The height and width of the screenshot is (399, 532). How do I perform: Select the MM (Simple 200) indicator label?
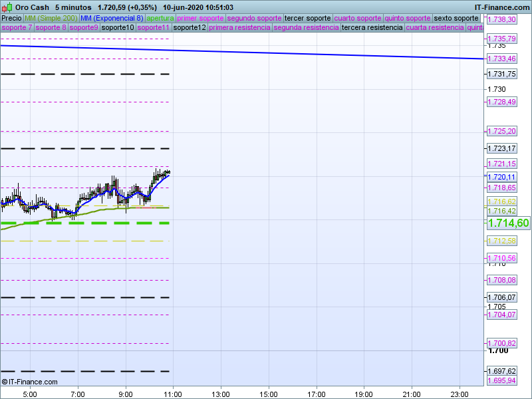(51, 19)
